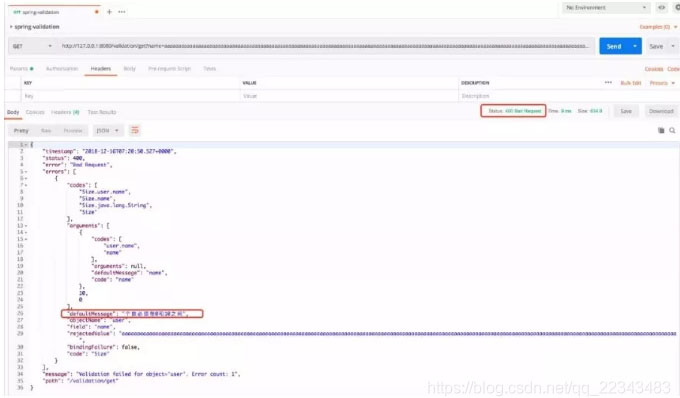Viewport: 680px width, 398px height.
Task: Collapse codes array at line 7
Action: [26, 185]
